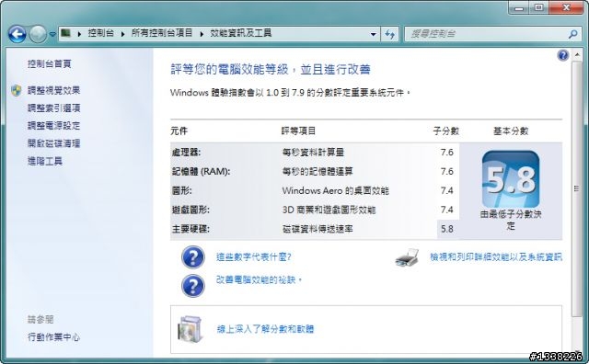Close the window with the red X
The width and height of the screenshot is (589, 364).
point(567,7)
